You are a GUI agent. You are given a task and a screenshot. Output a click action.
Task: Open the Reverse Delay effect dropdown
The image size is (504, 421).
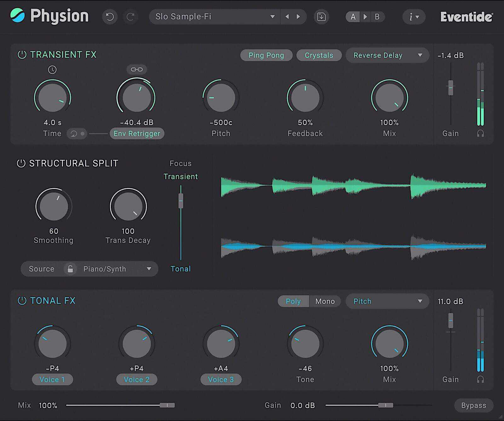[x=387, y=55]
